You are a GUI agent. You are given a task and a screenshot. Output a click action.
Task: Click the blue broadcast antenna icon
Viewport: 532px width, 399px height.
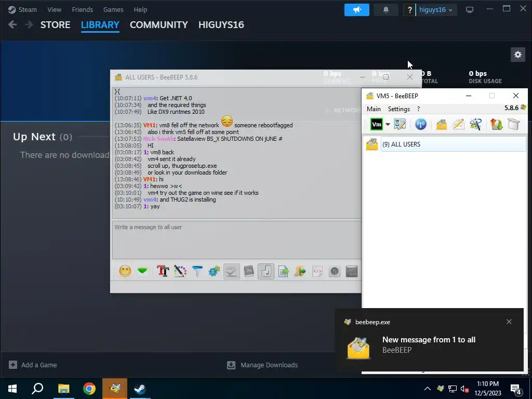pyautogui.click(x=421, y=124)
